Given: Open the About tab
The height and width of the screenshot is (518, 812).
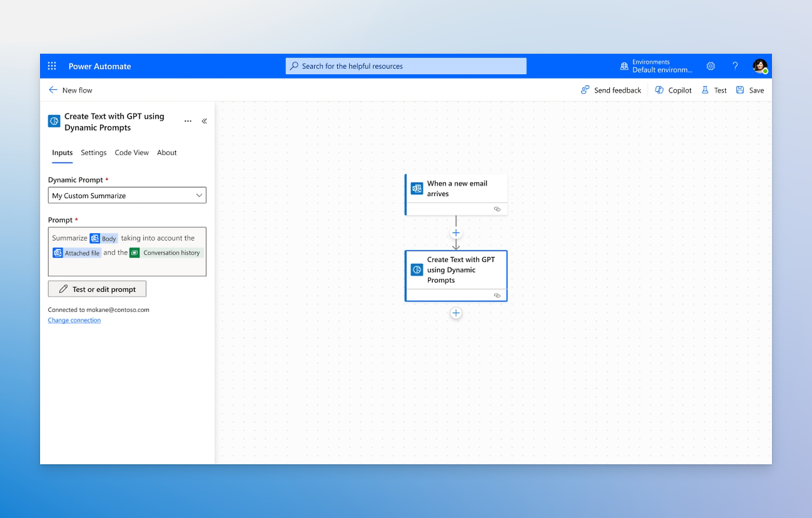Looking at the screenshot, I should point(167,153).
